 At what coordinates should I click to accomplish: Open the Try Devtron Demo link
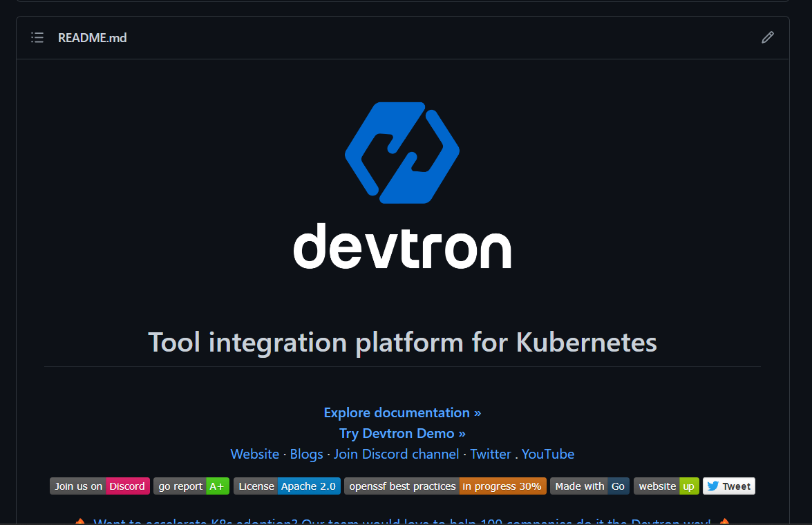402,433
